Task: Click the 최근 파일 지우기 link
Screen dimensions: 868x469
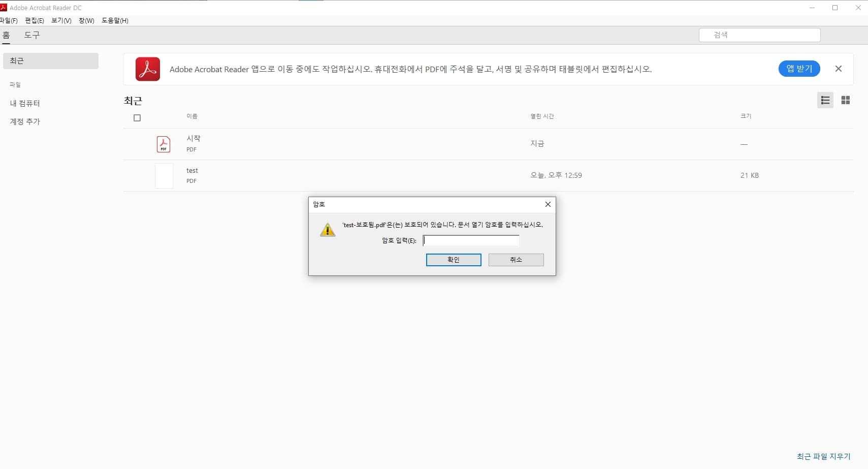Action: pyautogui.click(x=824, y=456)
